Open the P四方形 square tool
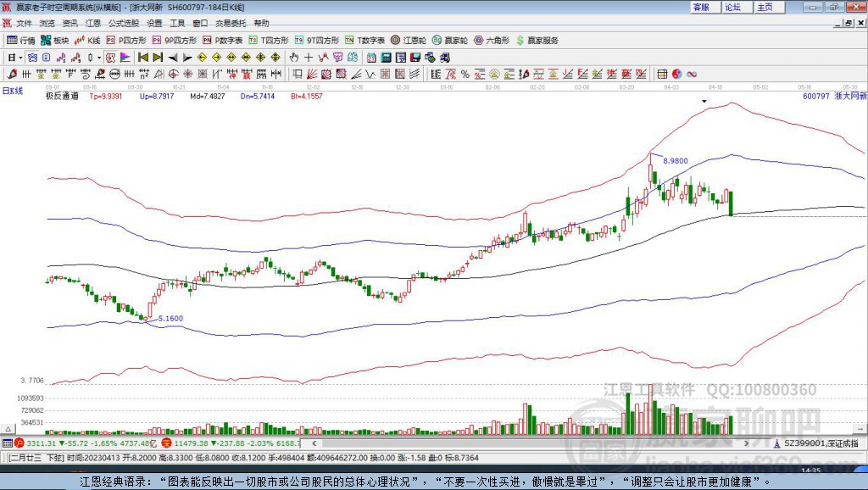Screen dimensions: 868x490 point(131,40)
